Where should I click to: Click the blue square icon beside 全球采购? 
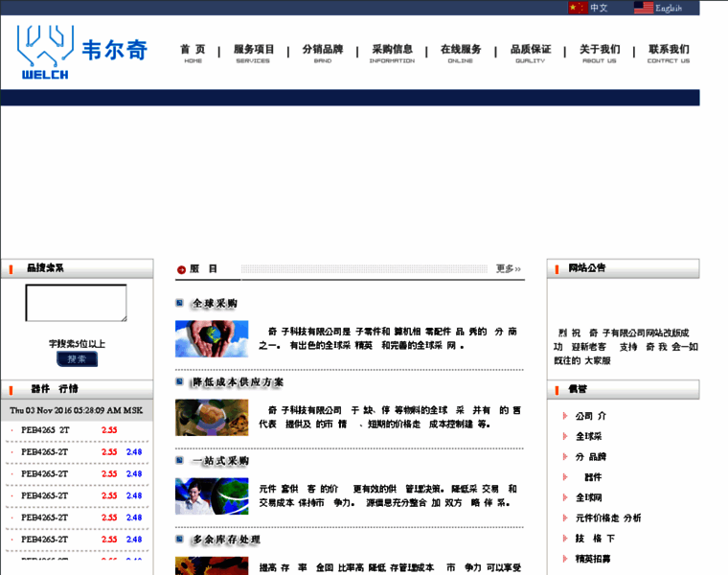[179, 303]
